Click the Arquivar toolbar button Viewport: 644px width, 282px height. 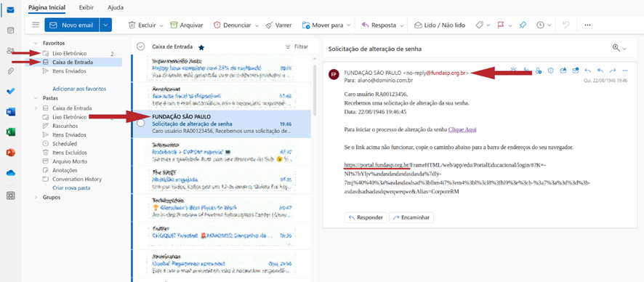[x=187, y=25]
